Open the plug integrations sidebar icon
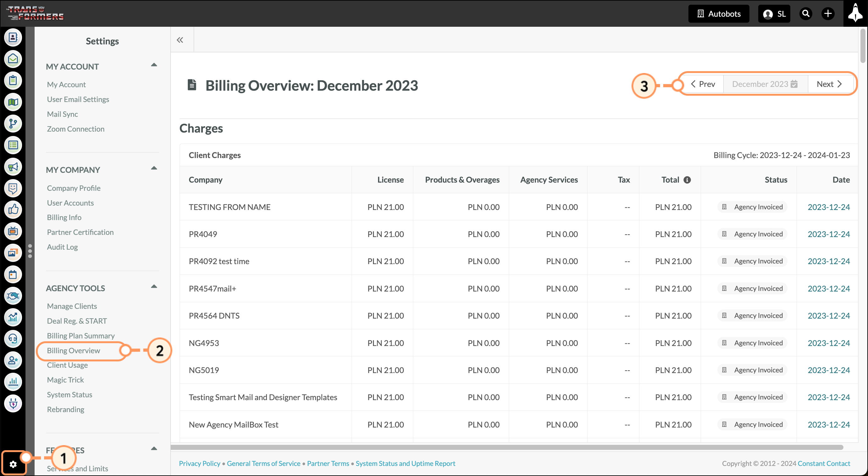 click(x=13, y=404)
